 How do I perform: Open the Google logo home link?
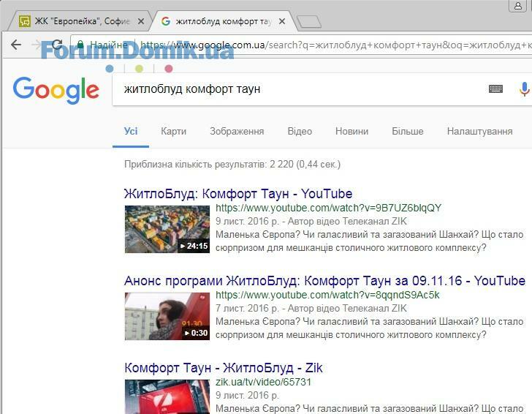tap(56, 90)
